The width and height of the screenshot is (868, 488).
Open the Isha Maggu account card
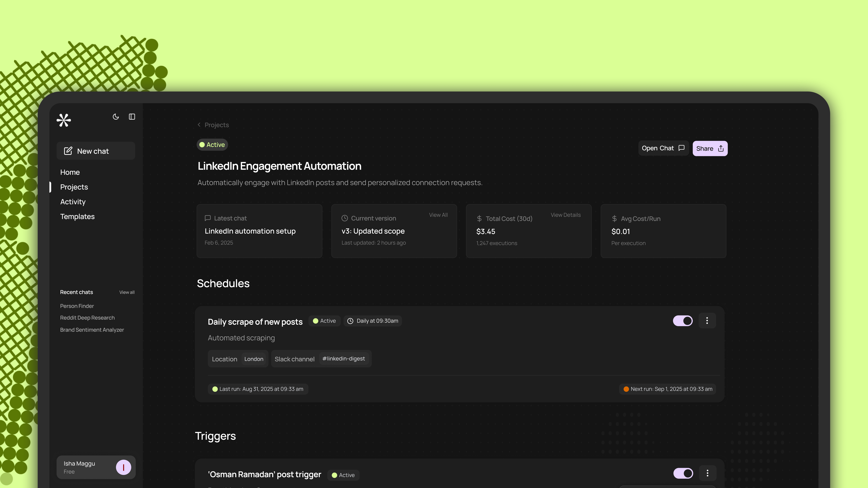tap(96, 467)
